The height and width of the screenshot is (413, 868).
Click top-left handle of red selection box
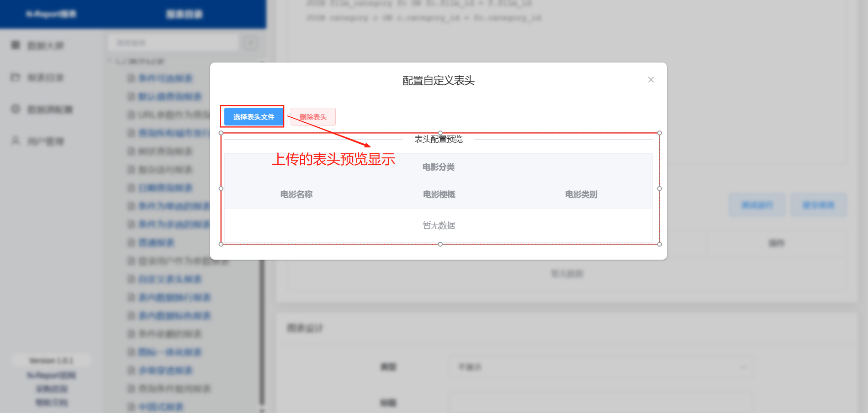(x=221, y=133)
